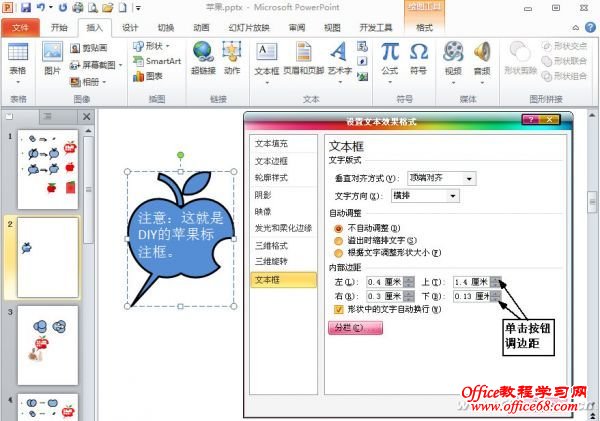600x421 pixels.
Task: Select 根据文字调整形状大小 radio option
Action: click(x=338, y=253)
